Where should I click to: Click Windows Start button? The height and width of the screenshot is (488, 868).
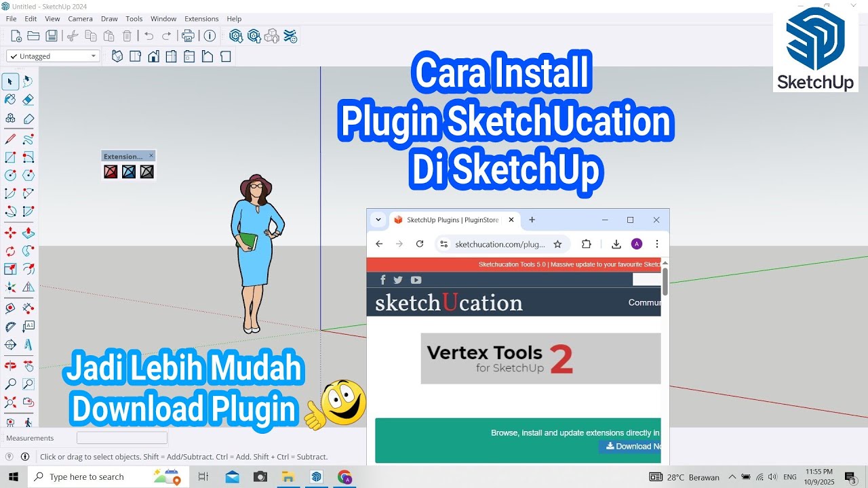coord(13,477)
